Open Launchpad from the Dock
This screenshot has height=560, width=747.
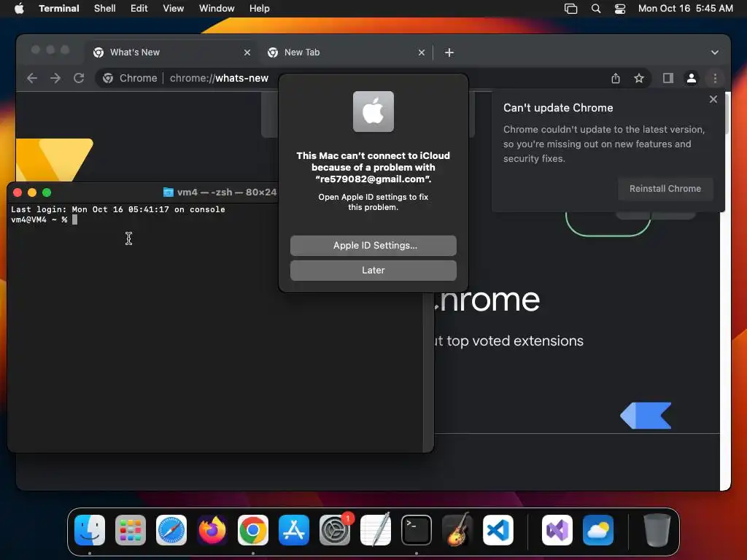point(131,530)
